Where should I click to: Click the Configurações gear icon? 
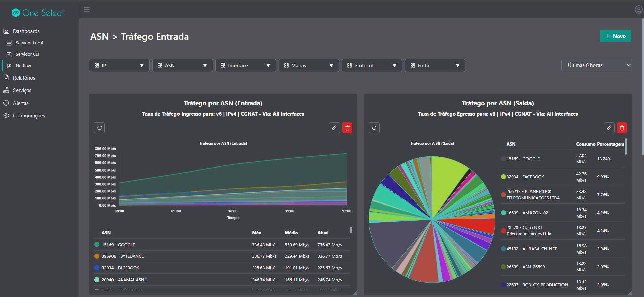point(6,115)
